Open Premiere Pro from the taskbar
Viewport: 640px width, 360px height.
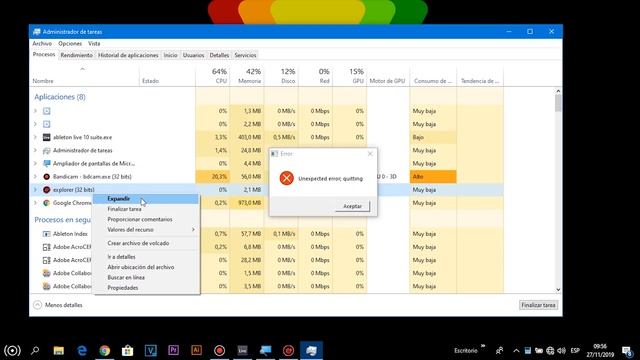(x=173, y=350)
